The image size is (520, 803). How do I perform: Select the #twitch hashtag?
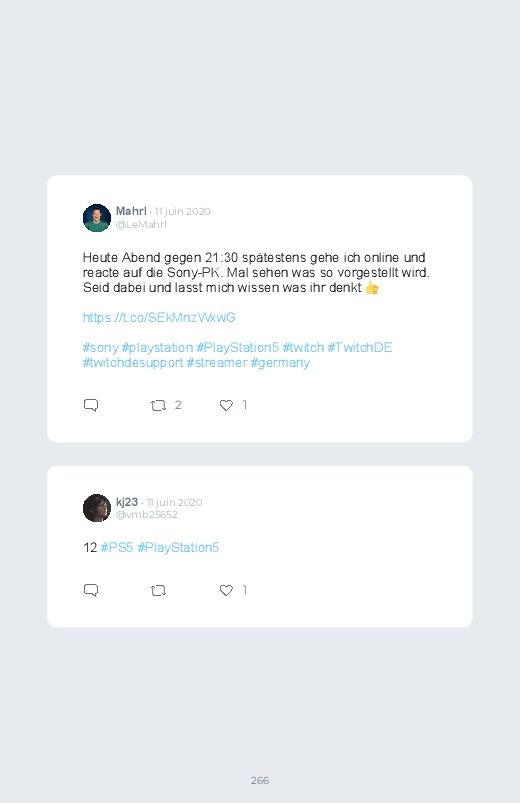pyautogui.click(x=303, y=348)
